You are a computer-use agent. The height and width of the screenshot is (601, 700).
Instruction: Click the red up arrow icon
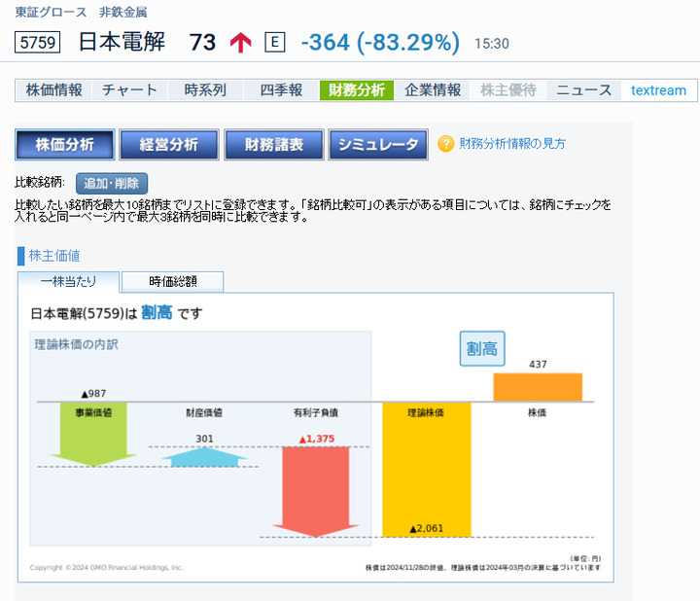pos(241,43)
